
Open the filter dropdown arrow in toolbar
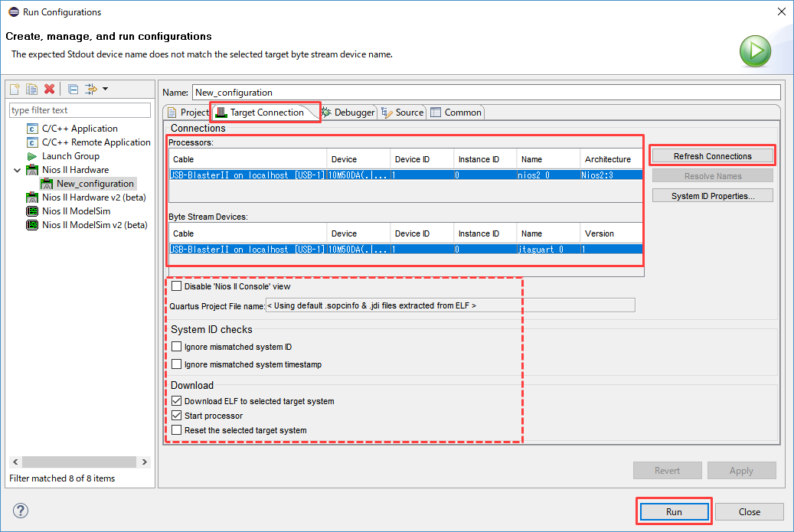pos(105,89)
